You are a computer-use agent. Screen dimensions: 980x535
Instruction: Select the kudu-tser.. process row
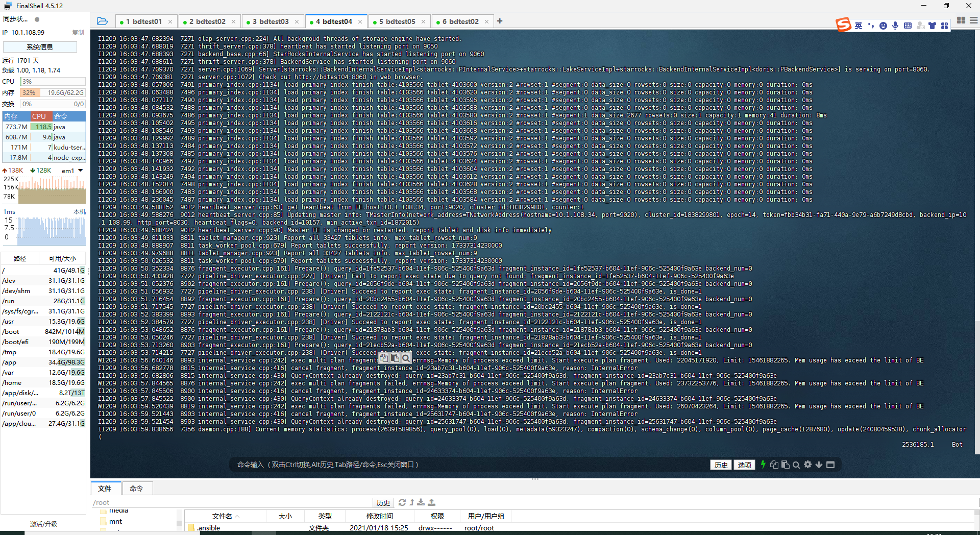(x=43, y=148)
